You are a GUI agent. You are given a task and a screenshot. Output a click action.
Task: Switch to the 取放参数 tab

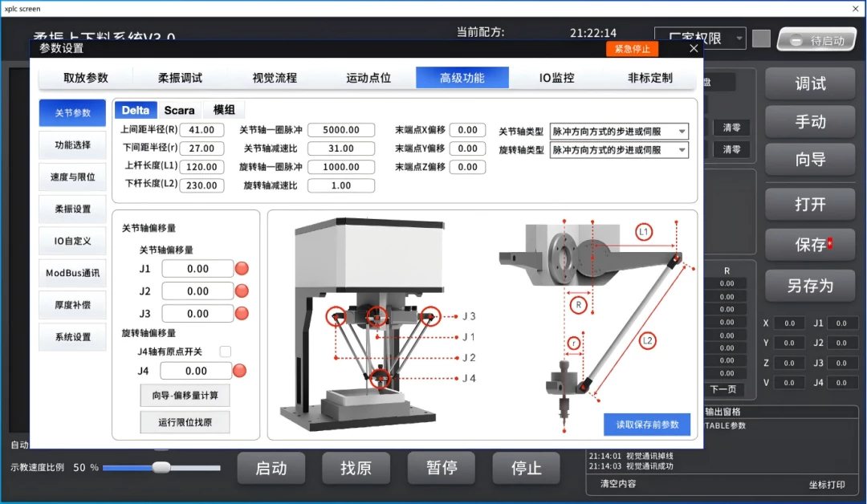coord(86,78)
